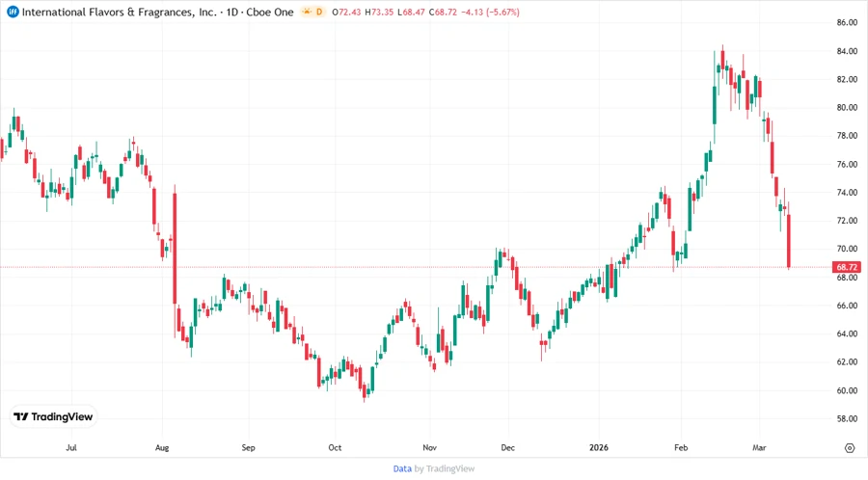Click the 60.00 price axis label

click(847, 390)
